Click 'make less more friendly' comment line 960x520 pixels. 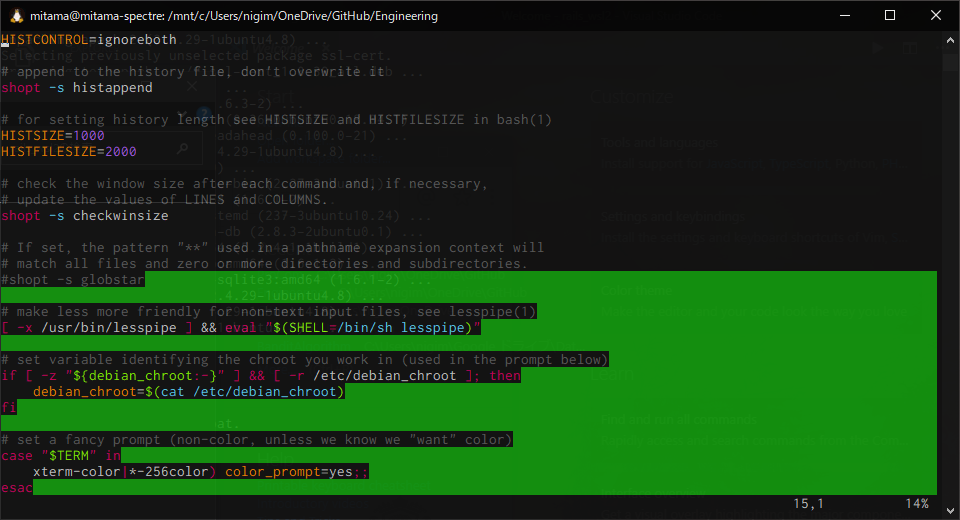coord(268,311)
